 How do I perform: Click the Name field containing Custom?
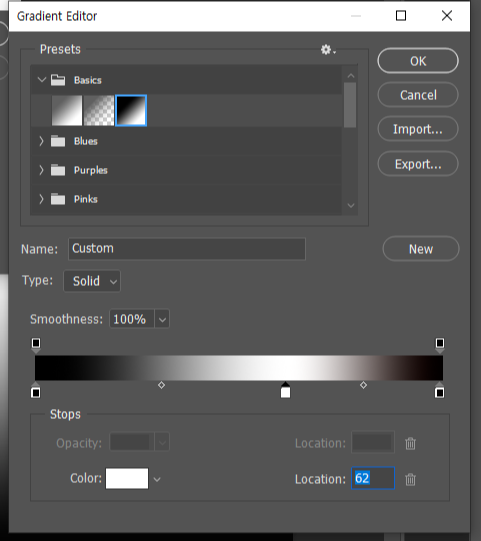coord(187,249)
